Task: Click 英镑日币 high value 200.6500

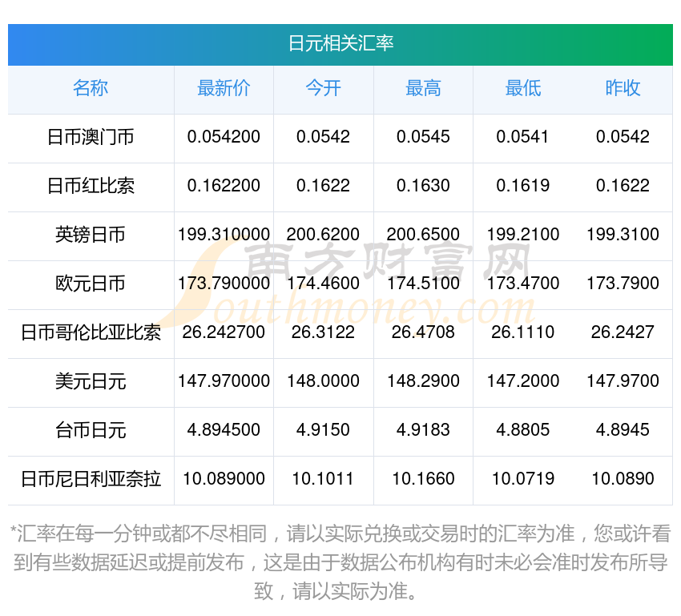Action: point(423,235)
